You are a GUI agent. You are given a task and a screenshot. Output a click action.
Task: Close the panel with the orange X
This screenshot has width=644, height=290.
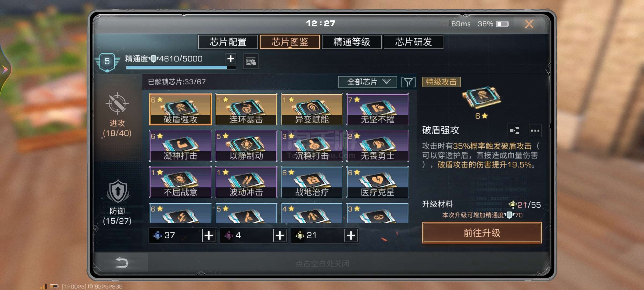(x=529, y=24)
